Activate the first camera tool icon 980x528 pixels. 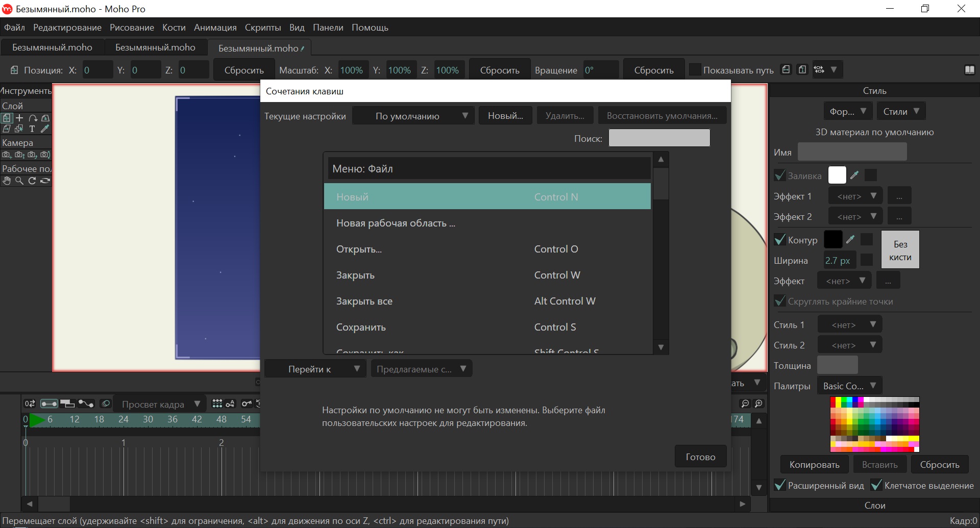[x=7, y=155]
